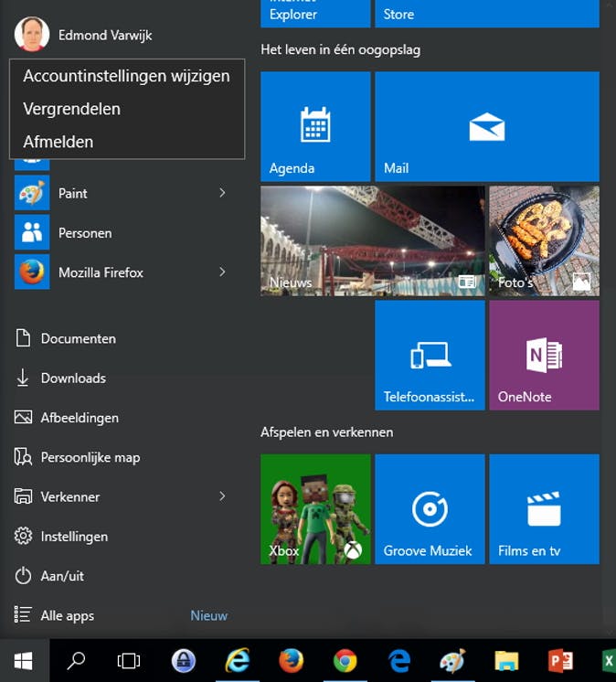This screenshot has height=682, width=616.
Task: Open PowerPoint from taskbar
Action: pyautogui.click(x=560, y=661)
